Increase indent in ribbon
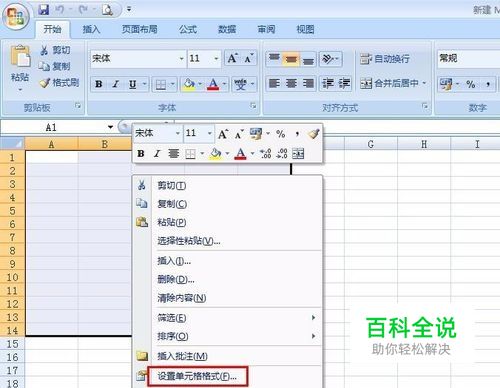The image size is (500, 388). [x=344, y=83]
